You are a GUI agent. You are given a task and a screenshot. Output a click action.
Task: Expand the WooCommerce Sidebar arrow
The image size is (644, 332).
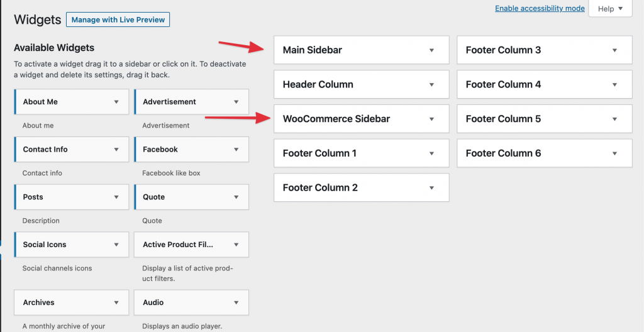coord(431,119)
